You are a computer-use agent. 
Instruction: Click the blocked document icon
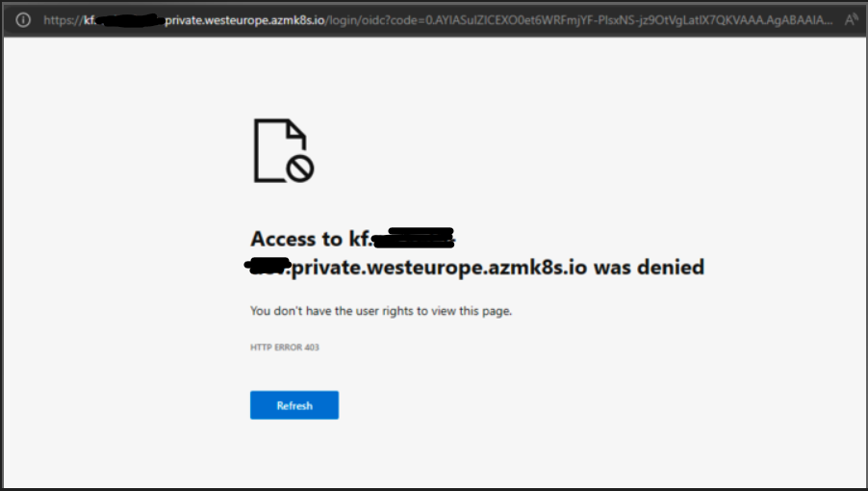point(284,150)
